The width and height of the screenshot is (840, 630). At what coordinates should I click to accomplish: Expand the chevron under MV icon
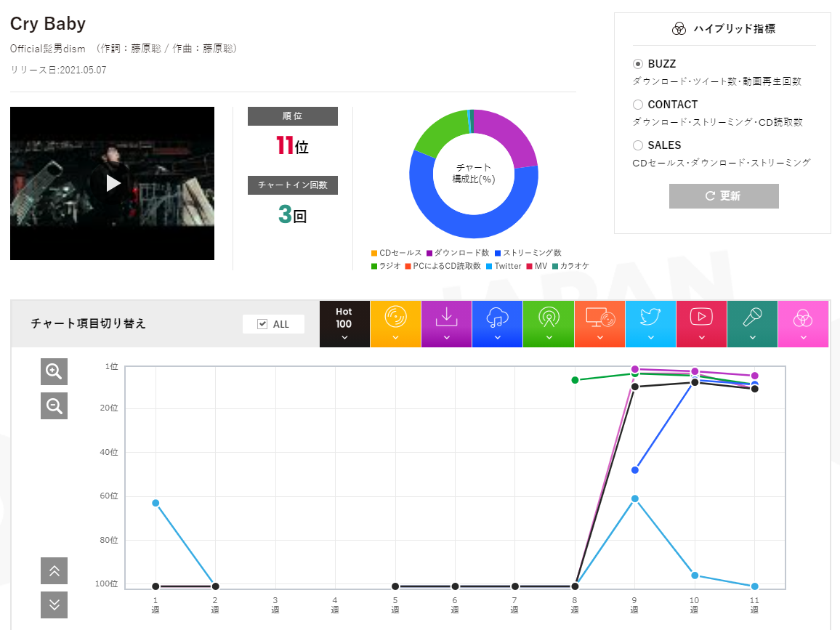tap(701, 337)
